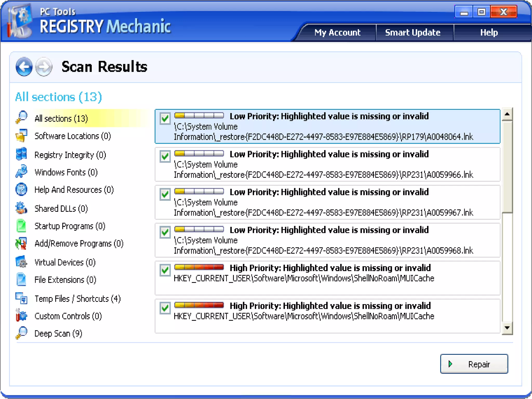532x399 pixels.
Task: Click the Help And Resources question icon
Action: click(x=21, y=189)
